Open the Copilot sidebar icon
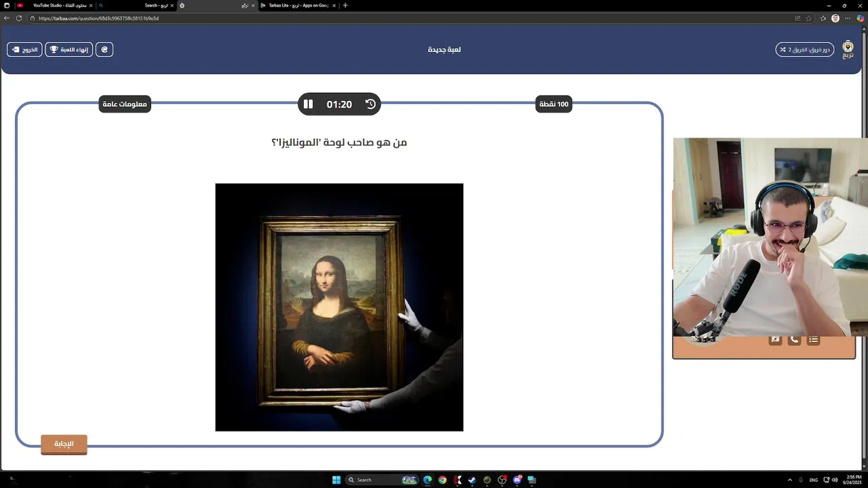This screenshot has width=868, height=488. click(x=861, y=18)
